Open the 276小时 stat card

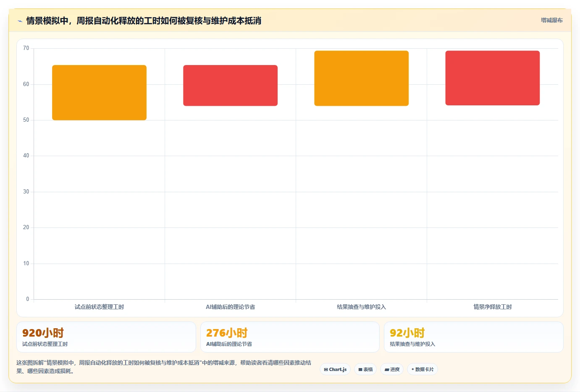click(290, 337)
